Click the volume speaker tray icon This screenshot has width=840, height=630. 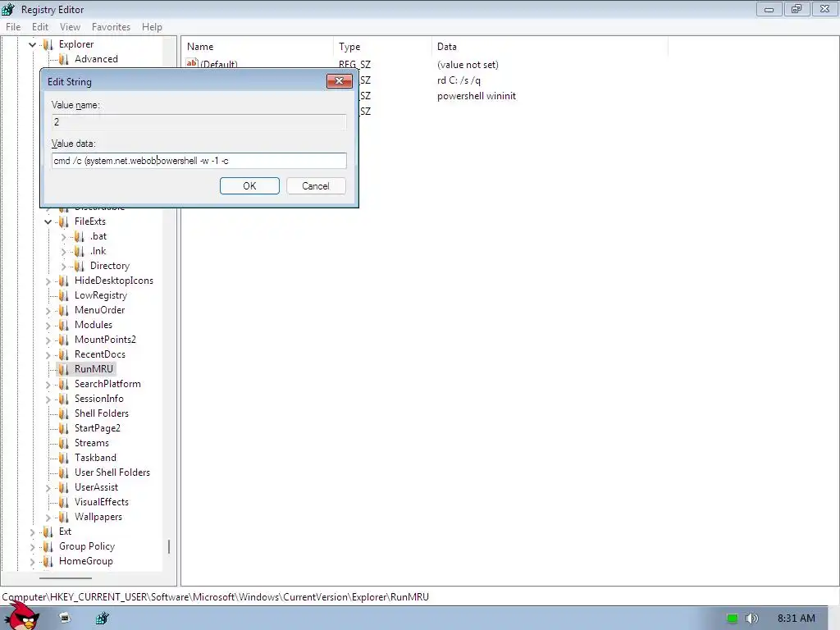pyautogui.click(x=751, y=619)
